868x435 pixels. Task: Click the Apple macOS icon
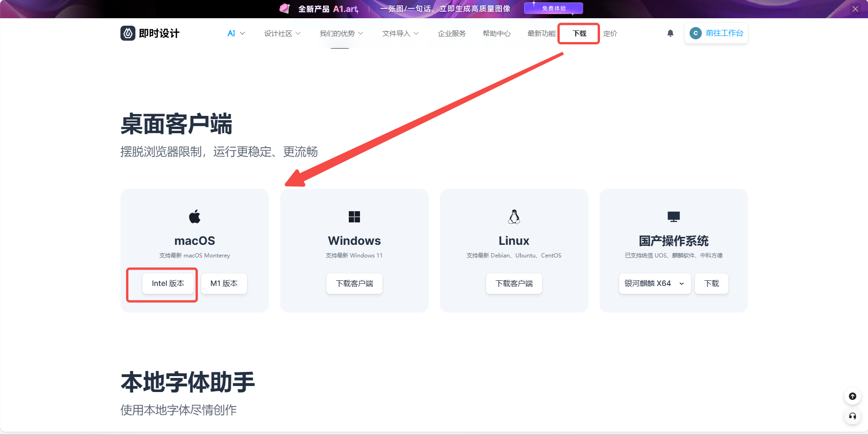point(195,216)
